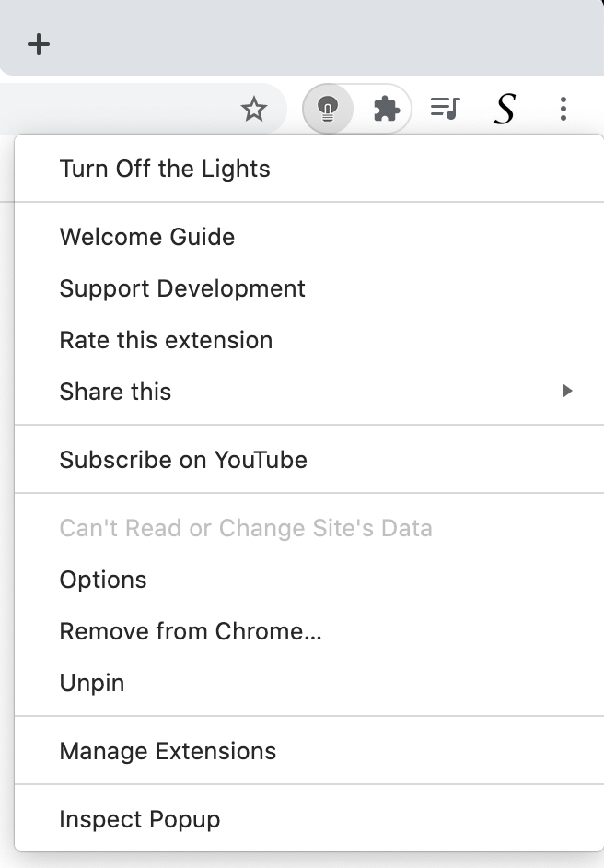Click the music playlist extension icon
This screenshot has width=604, height=868.
pos(444,108)
